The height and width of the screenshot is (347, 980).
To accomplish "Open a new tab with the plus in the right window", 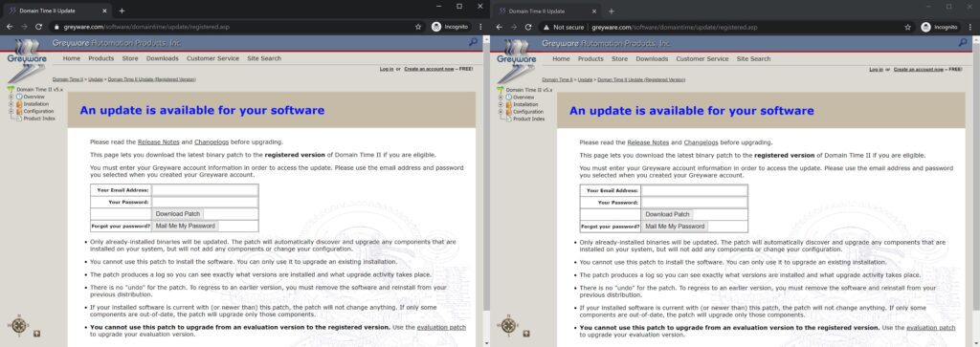I will point(612,11).
